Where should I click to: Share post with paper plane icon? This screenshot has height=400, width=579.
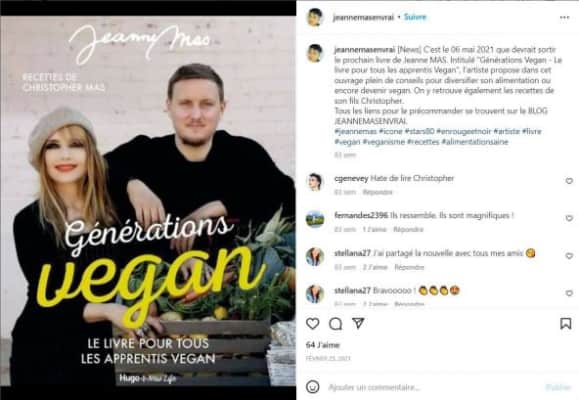[x=358, y=323]
